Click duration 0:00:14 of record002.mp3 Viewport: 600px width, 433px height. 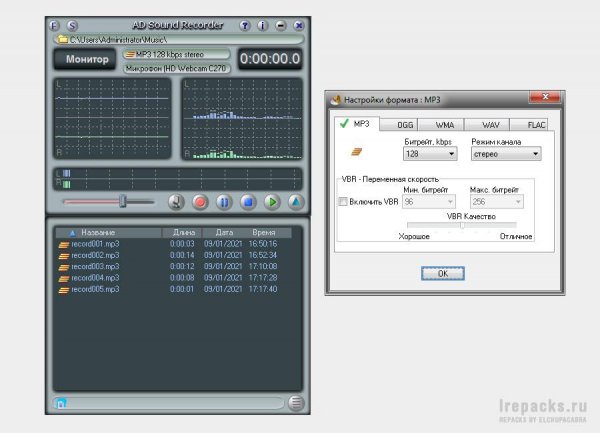pyautogui.click(x=182, y=255)
